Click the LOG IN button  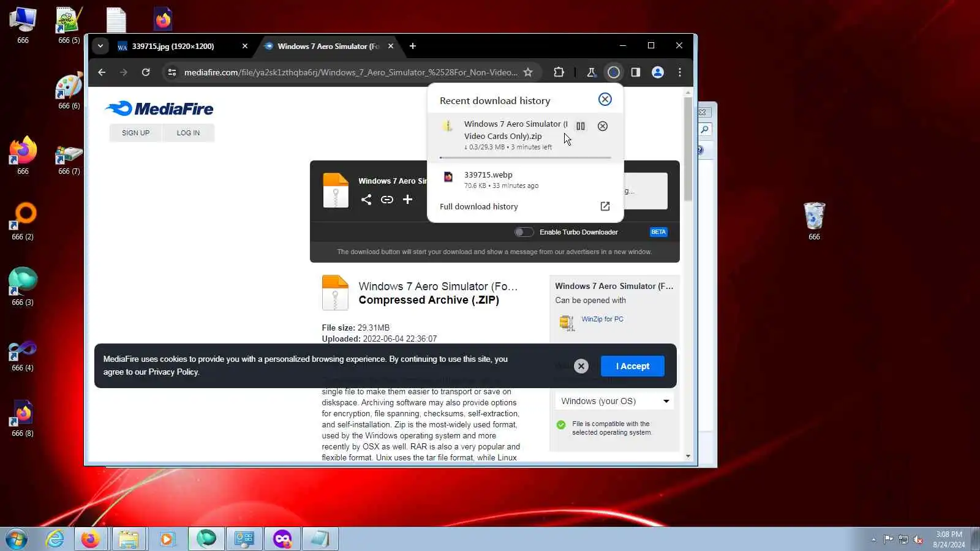click(x=188, y=133)
